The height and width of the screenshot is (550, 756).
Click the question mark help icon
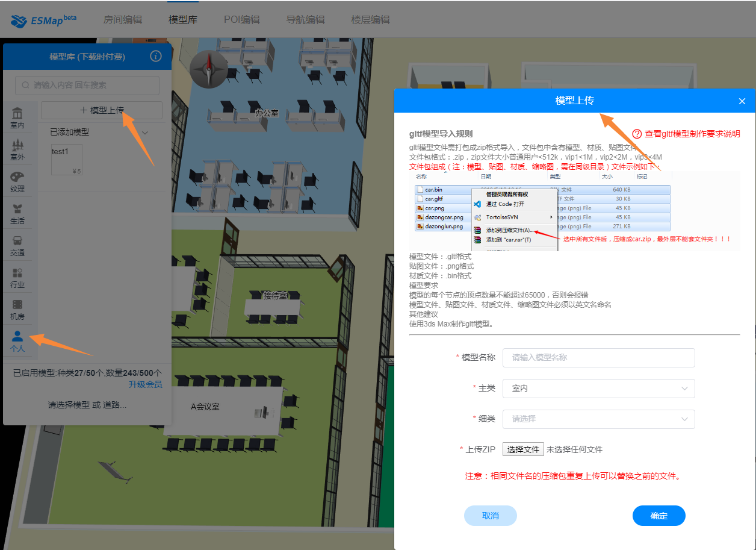pyautogui.click(x=637, y=134)
